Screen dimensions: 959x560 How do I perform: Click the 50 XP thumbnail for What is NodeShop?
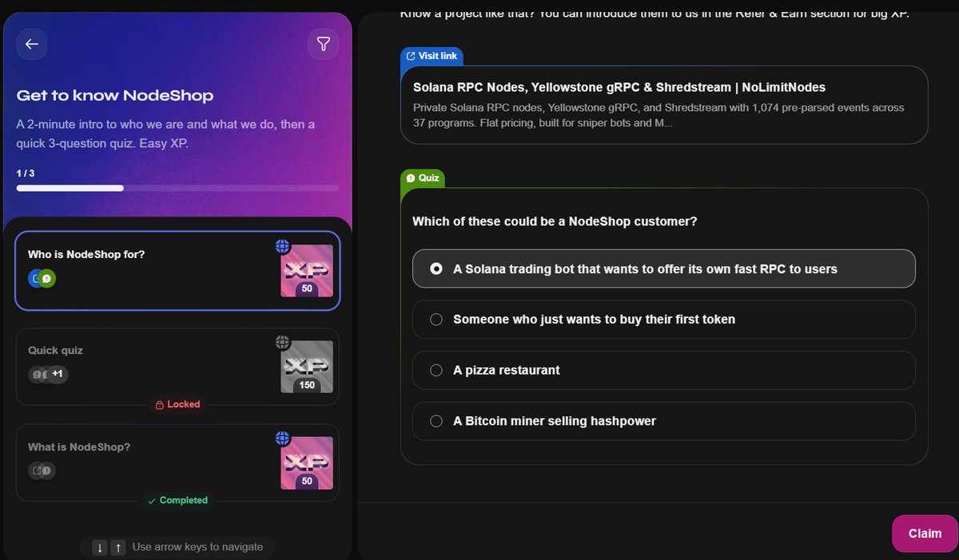click(x=307, y=463)
